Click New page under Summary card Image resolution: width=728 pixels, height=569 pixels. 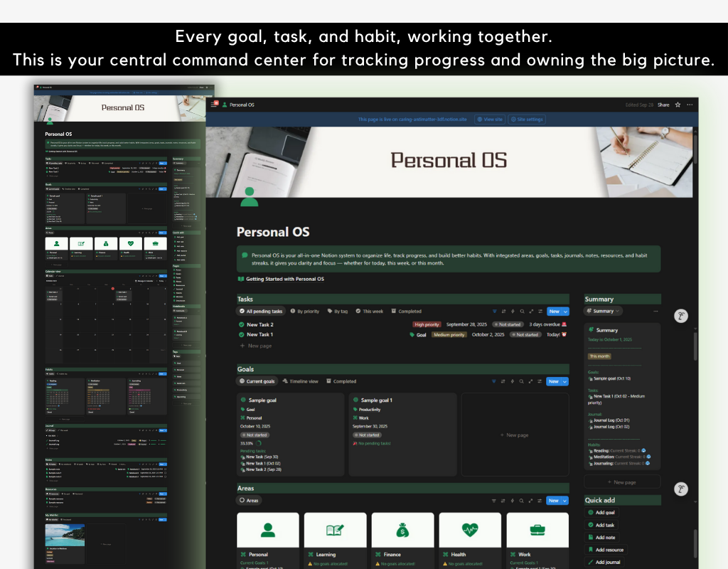coord(622,482)
